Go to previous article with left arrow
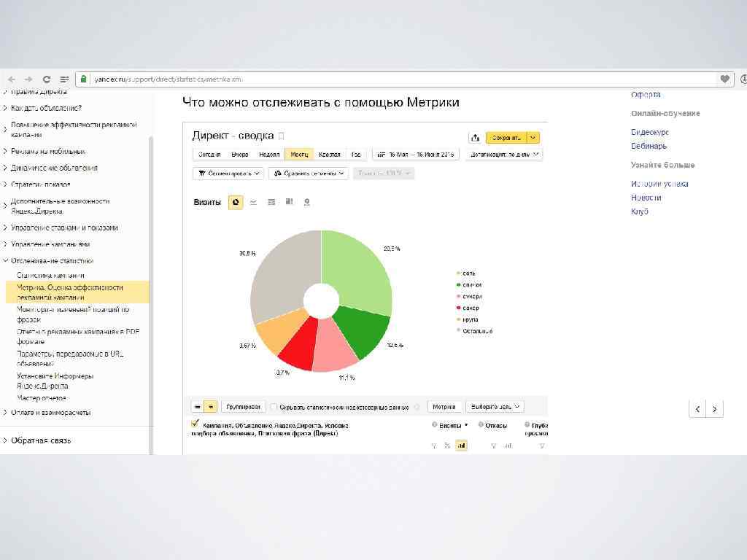 (697, 408)
